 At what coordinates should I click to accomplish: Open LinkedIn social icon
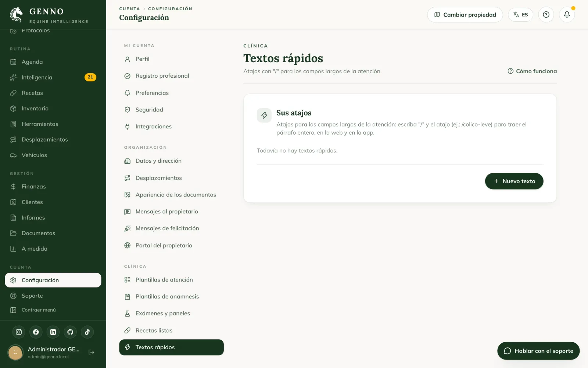coord(53,332)
